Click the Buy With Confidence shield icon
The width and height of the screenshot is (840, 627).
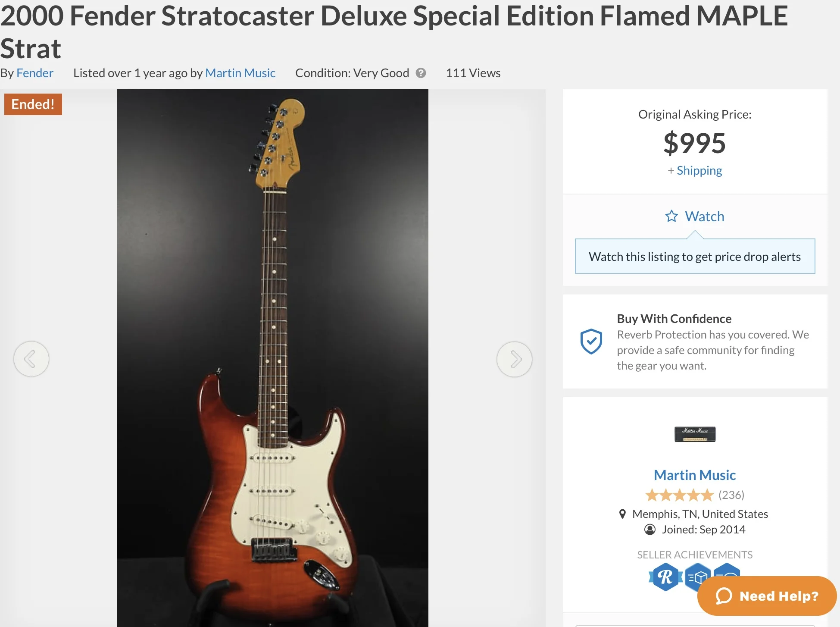(591, 342)
